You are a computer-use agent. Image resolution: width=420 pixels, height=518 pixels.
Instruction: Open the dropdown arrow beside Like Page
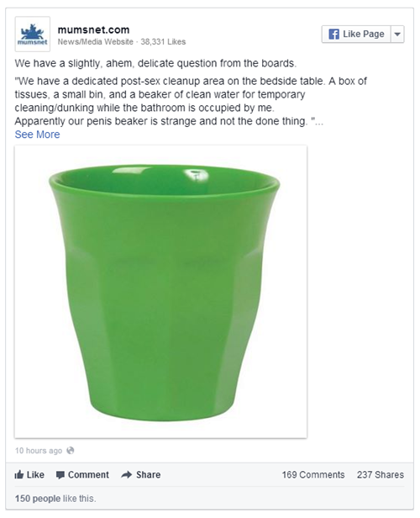(x=397, y=34)
